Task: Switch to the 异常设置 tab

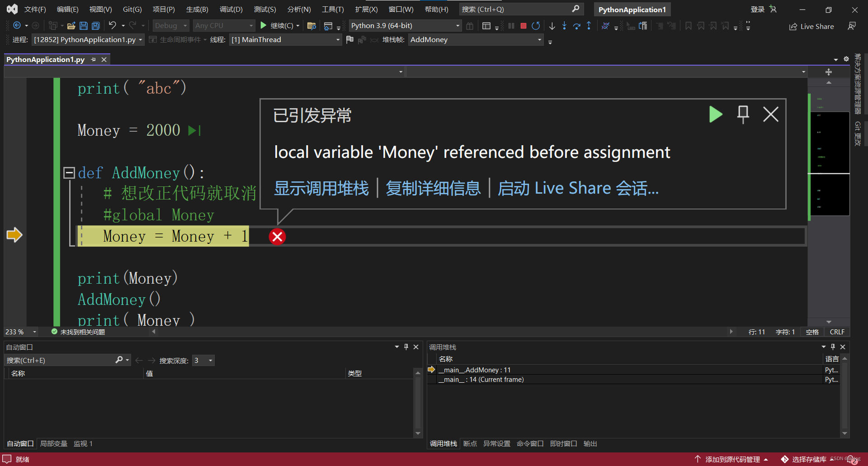Action: click(497, 444)
